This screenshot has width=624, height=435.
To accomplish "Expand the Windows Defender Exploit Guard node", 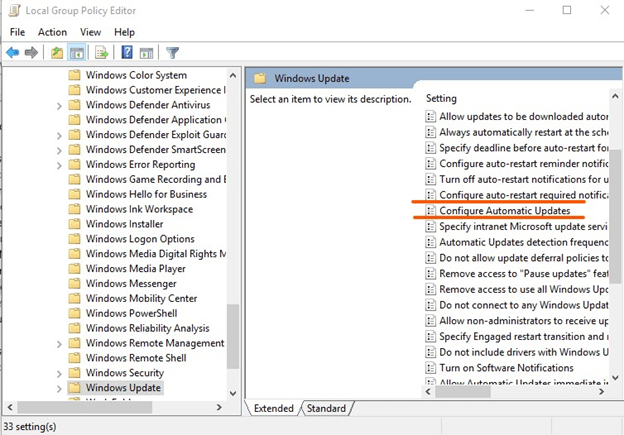I will (59, 136).
